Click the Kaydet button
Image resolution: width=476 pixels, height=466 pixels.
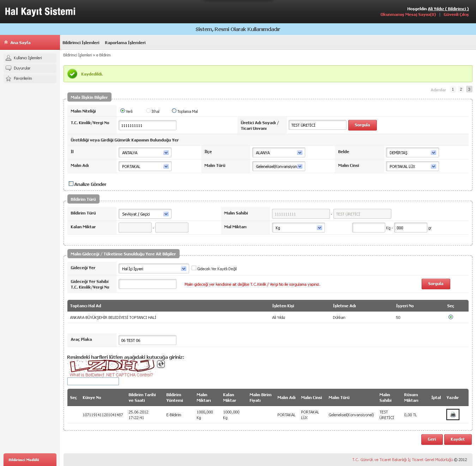(x=458, y=440)
